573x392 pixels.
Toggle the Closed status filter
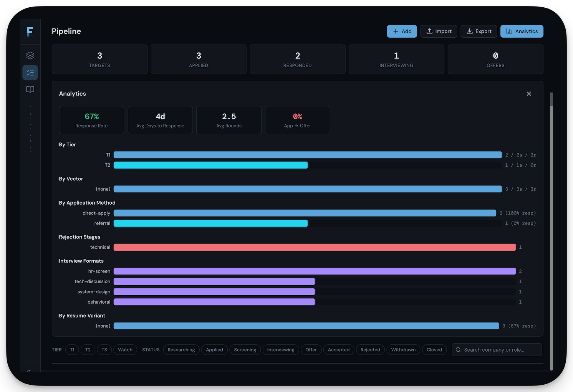pyautogui.click(x=434, y=349)
